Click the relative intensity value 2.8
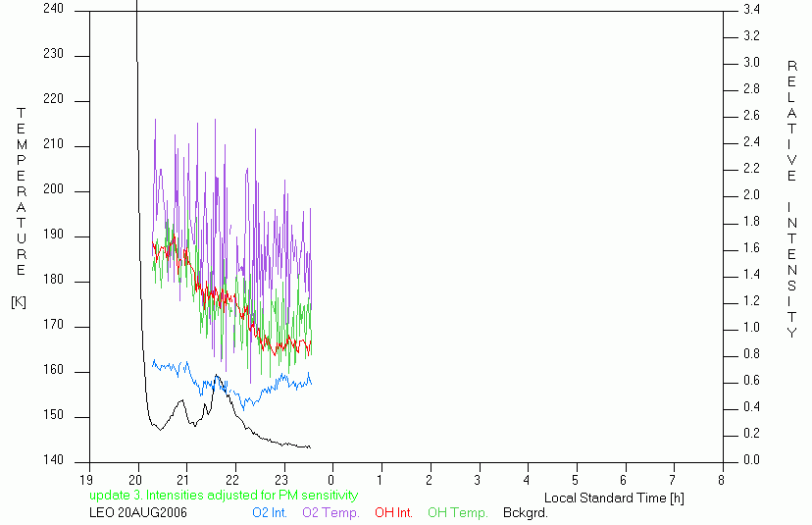The height and width of the screenshot is (525, 812). pos(751,88)
